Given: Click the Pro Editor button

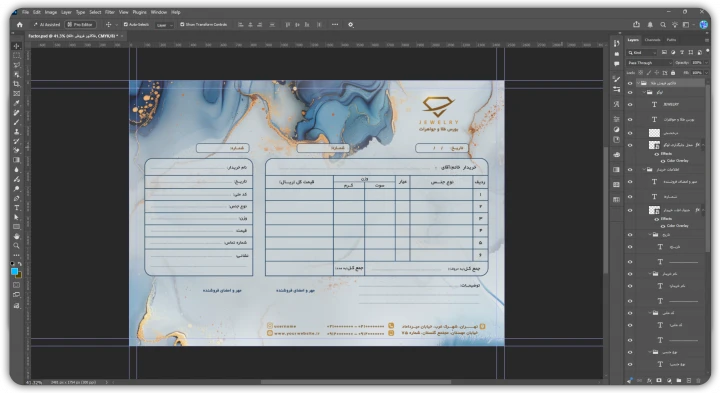Looking at the screenshot, I should (x=80, y=25).
